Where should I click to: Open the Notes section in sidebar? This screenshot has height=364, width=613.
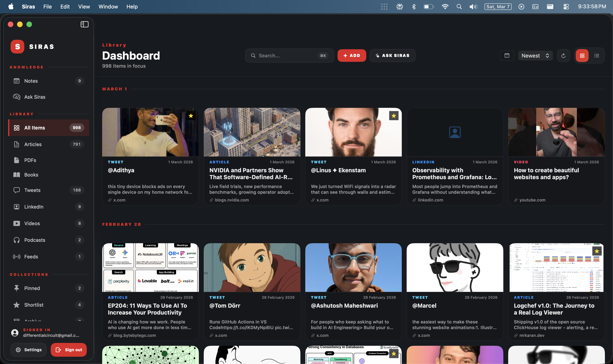(x=31, y=81)
